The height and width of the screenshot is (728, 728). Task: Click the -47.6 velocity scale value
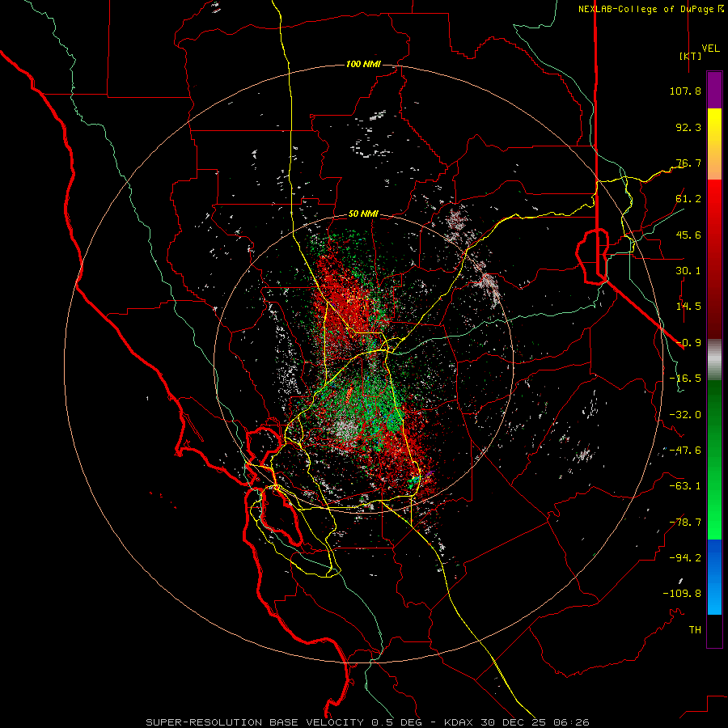coord(685,451)
